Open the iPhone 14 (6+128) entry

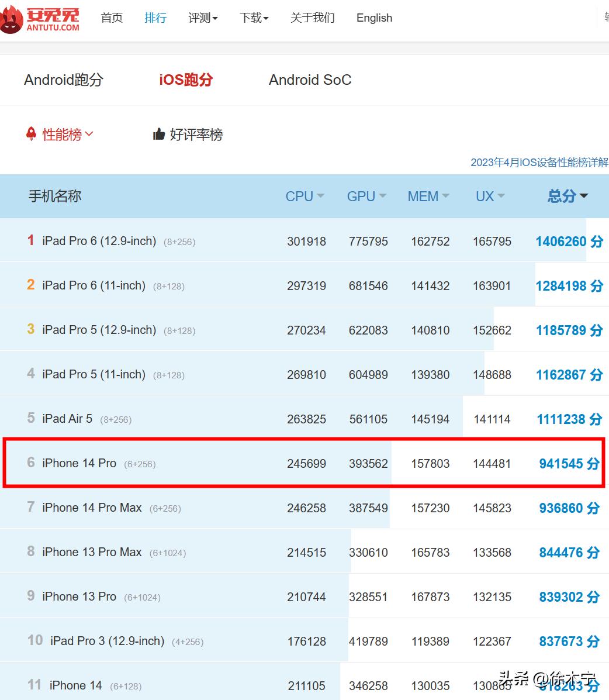click(x=76, y=685)
